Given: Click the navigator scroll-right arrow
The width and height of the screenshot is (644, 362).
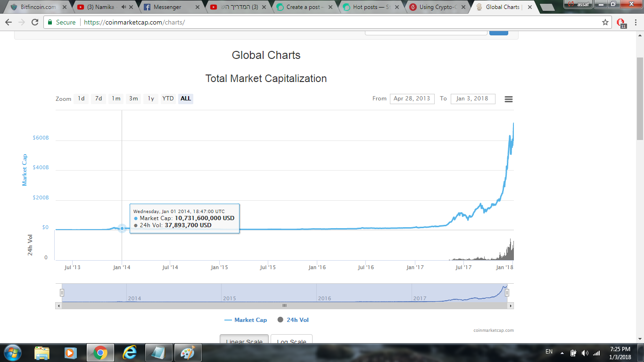Looking at the screenshot, I should (511, 305).
